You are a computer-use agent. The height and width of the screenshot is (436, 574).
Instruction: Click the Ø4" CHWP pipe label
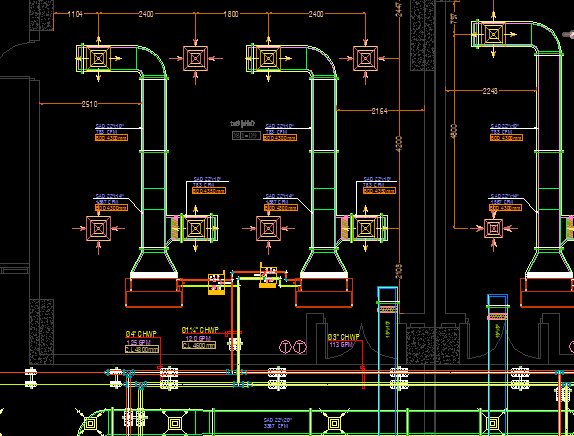tap(141, 334)
